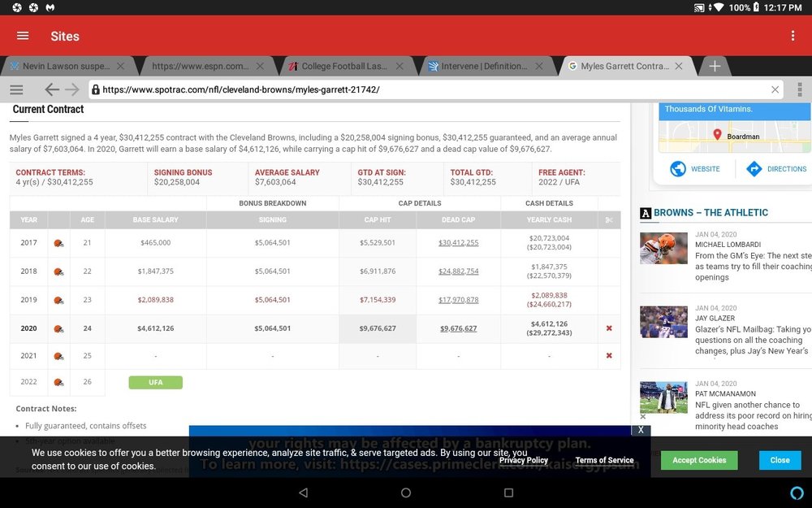Viewport: 812px width, 508px height.
Task: Click the BASE SALARY column header
Action: tap(155, 219)
